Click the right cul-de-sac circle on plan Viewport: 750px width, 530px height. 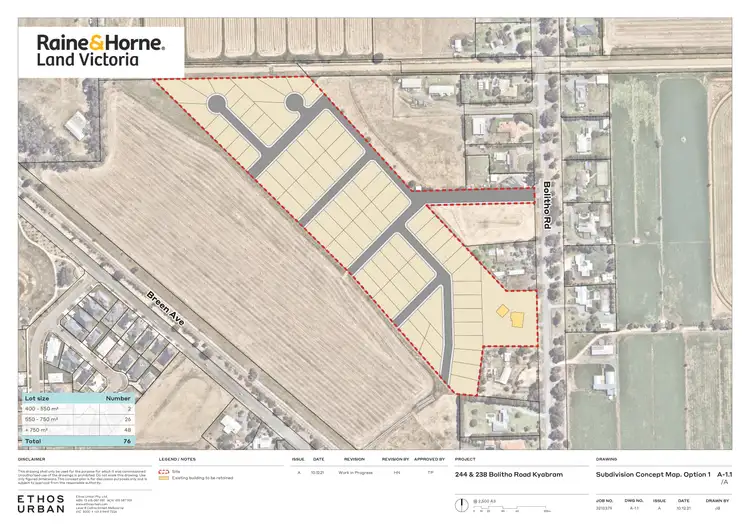295,102
